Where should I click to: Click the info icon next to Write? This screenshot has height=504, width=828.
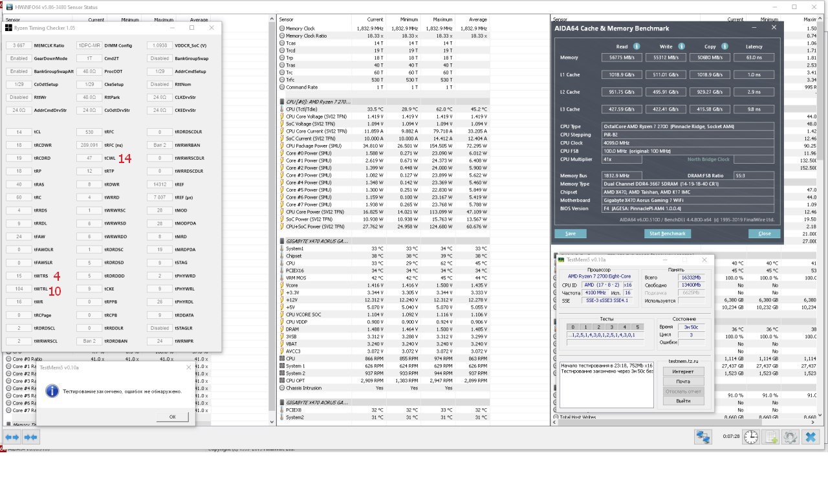click(x=681, y=47)
